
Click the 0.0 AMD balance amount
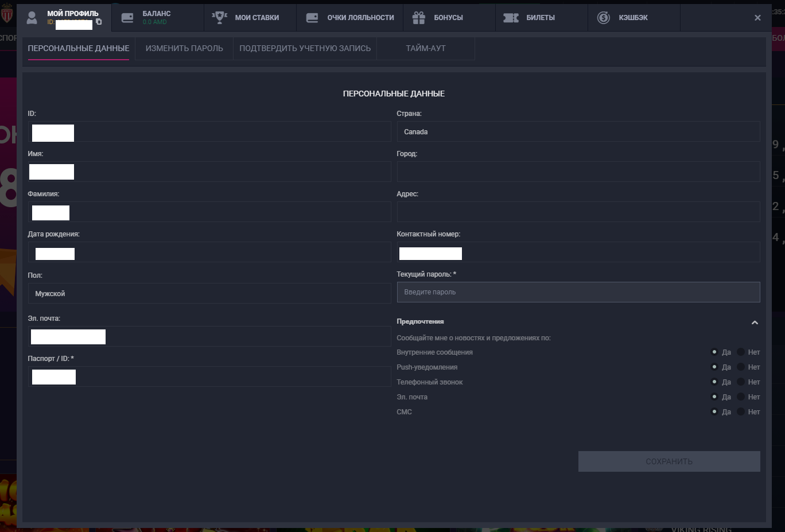(x=154, y=22)
